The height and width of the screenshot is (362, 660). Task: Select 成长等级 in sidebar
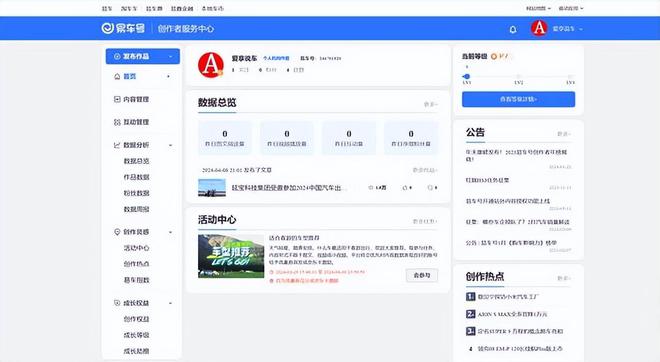[136, 335]
